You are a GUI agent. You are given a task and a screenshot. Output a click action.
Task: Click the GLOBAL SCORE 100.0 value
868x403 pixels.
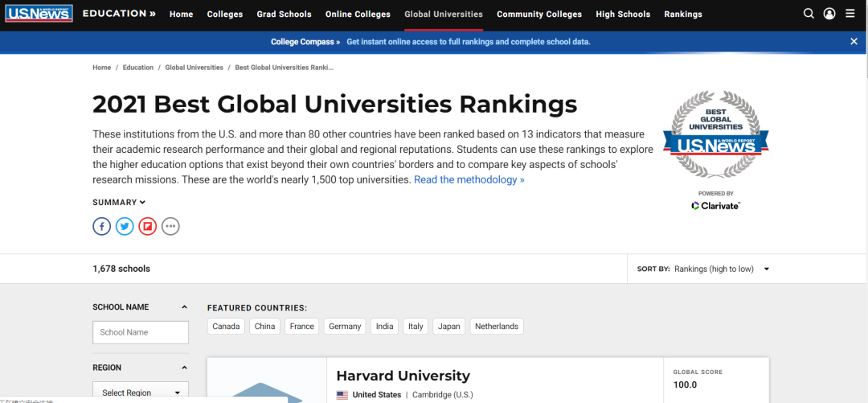point(685,384)
